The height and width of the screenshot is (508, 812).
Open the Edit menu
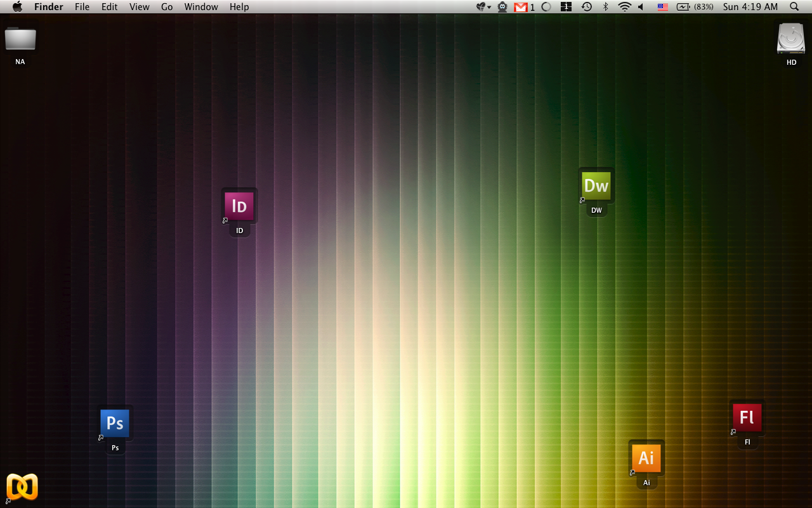(x=110, y=6)
